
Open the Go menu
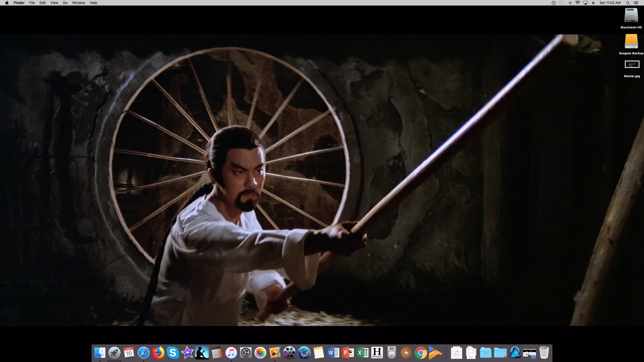coord(65,3)
